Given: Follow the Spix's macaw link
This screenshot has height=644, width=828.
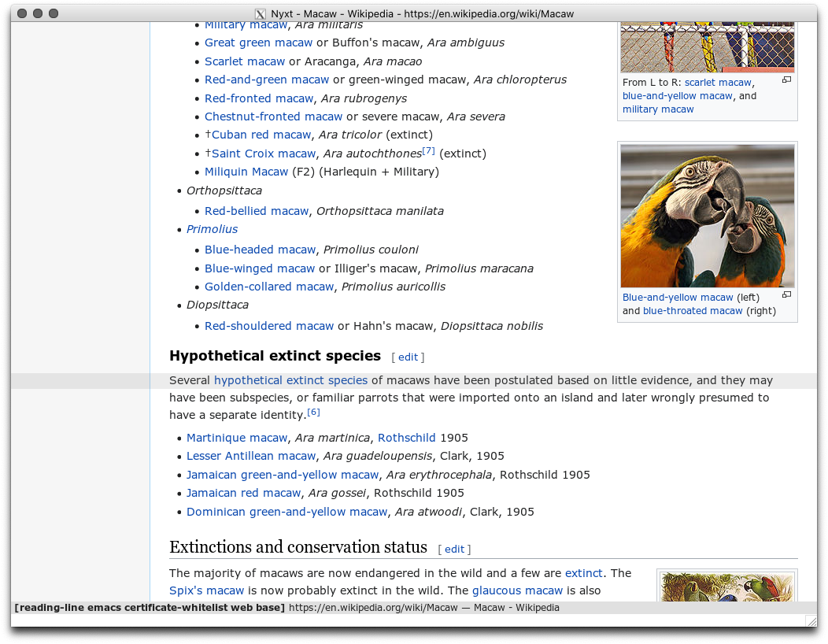Looking at the screenshot, I should [206, 590].
